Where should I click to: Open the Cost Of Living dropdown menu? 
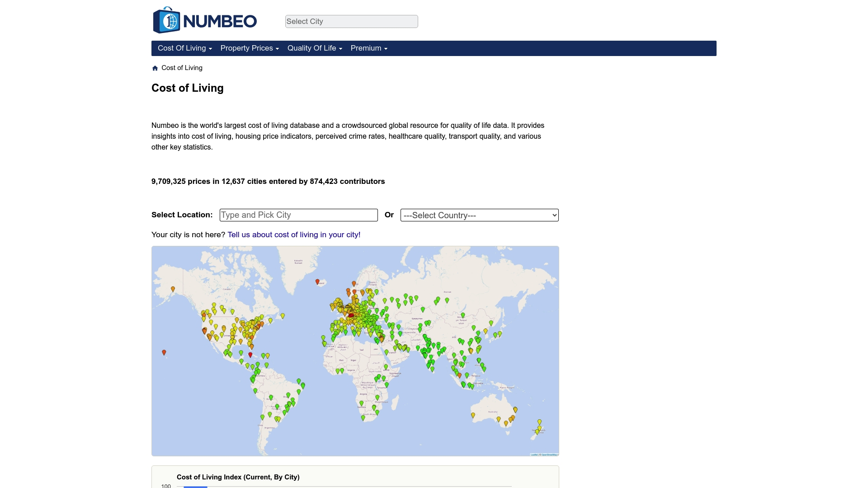(x=184, y=48)
